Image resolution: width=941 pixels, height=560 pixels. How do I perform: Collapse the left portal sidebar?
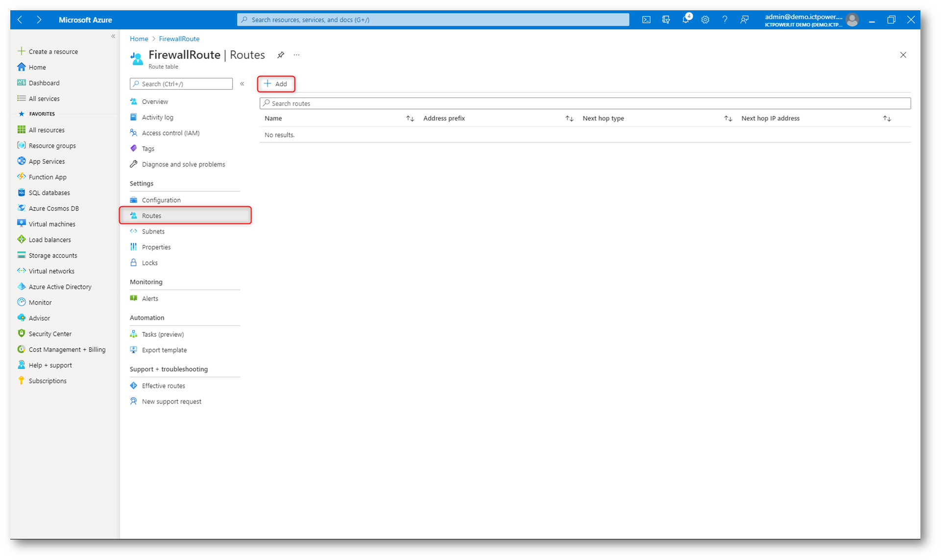(x=113, y=36)
